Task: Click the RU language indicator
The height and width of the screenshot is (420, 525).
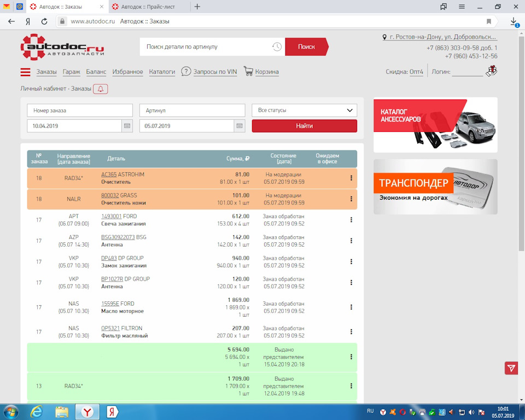Action: 370,411
